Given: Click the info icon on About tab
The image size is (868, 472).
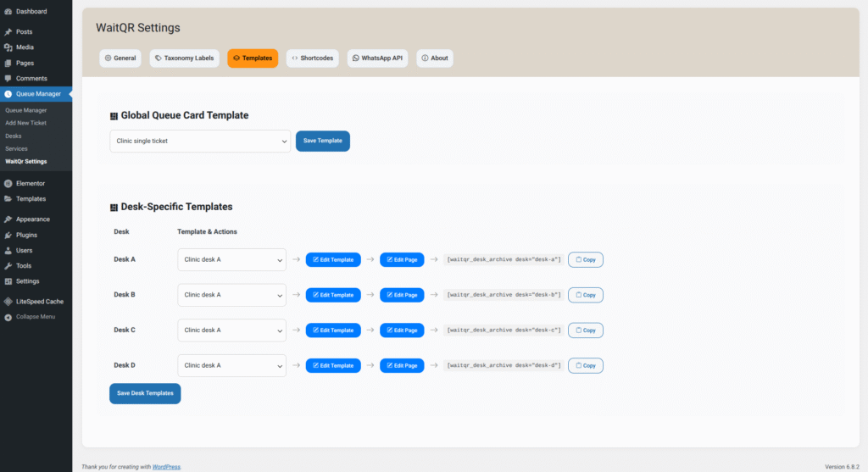Looking at the screenshot, I should pyautogui.click(x=426, y=58).
